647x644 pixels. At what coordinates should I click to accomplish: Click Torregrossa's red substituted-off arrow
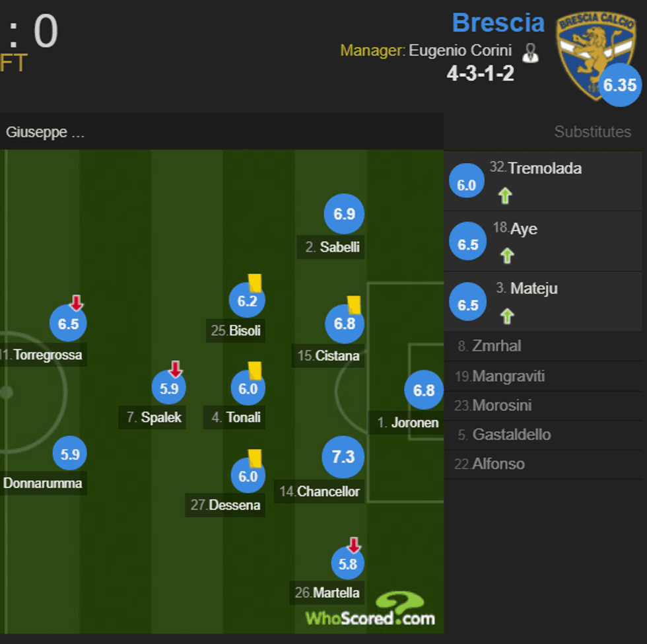point(77,303)
